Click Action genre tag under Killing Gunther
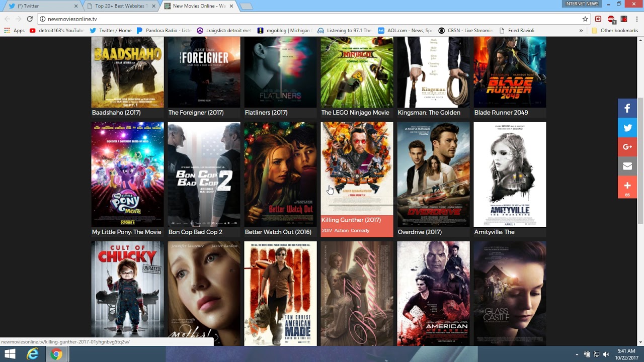 tap(341, 231)
